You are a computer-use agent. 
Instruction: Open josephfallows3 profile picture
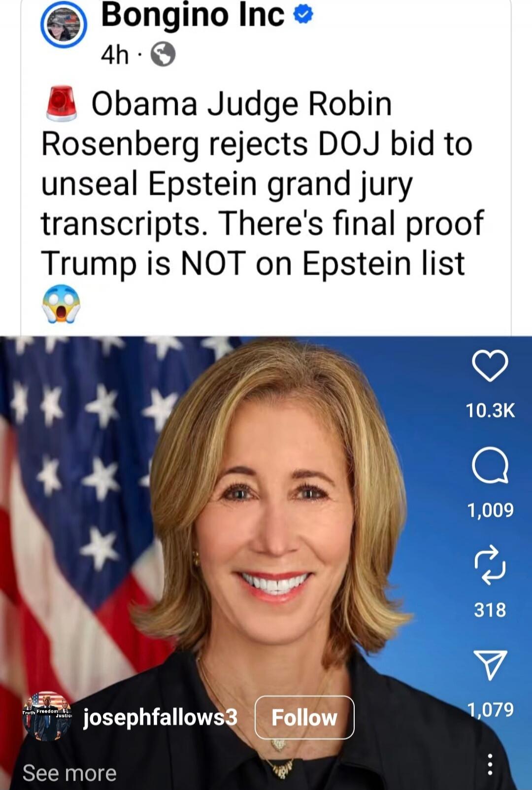click(47, 716)
